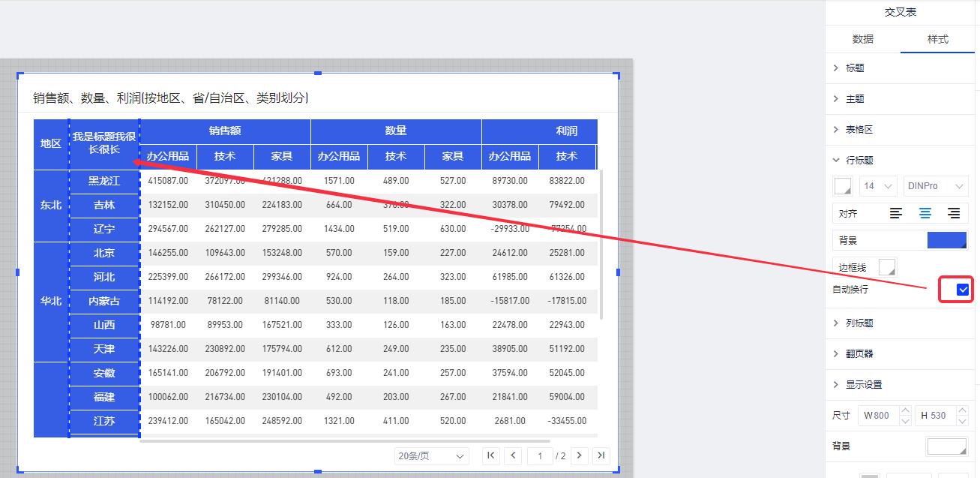Click the page number input box
This screenshot has height=478, width=980.
[539, 456]
